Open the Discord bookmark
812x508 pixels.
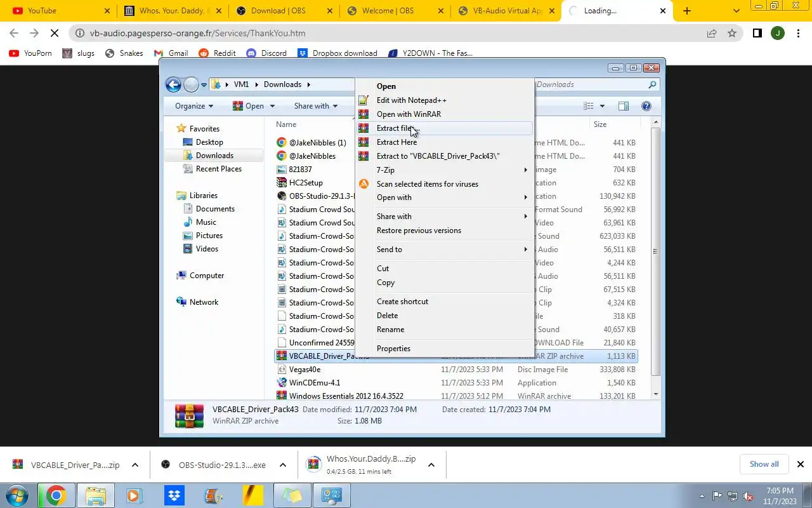tap(266, 53)
